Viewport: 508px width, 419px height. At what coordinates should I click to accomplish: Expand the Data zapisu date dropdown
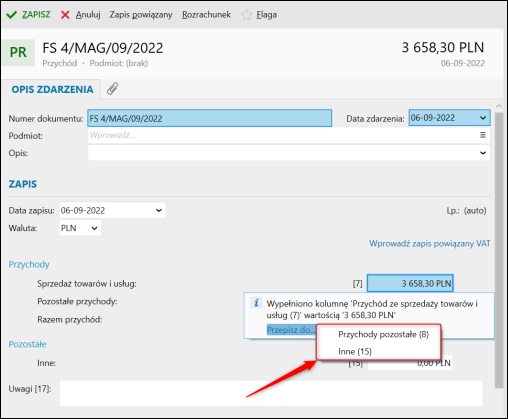pos(159,210)
